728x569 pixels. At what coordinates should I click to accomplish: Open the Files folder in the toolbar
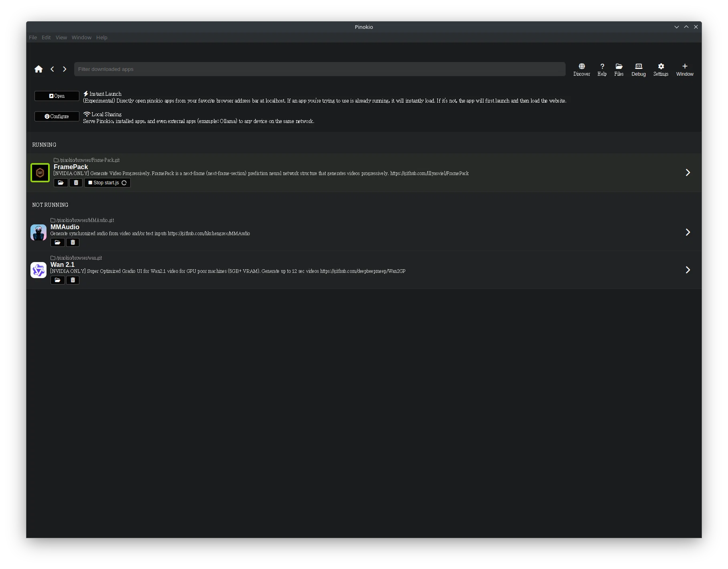(619, 69)
